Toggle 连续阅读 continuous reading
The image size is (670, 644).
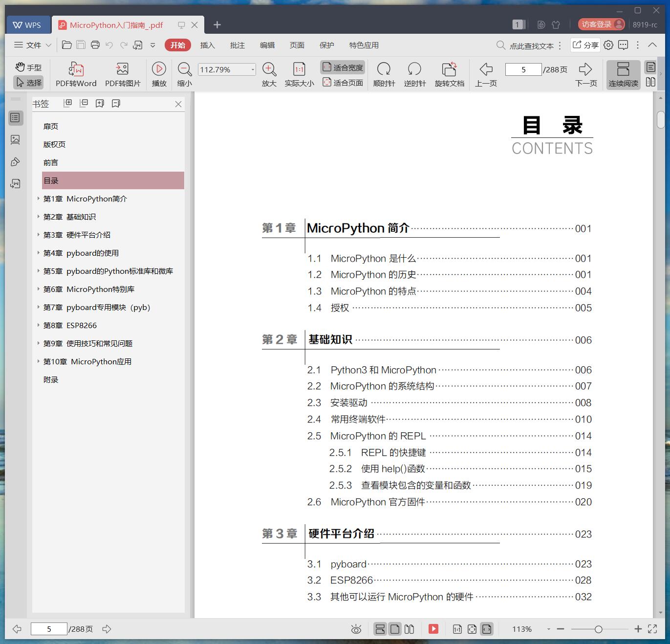point(623,75)
